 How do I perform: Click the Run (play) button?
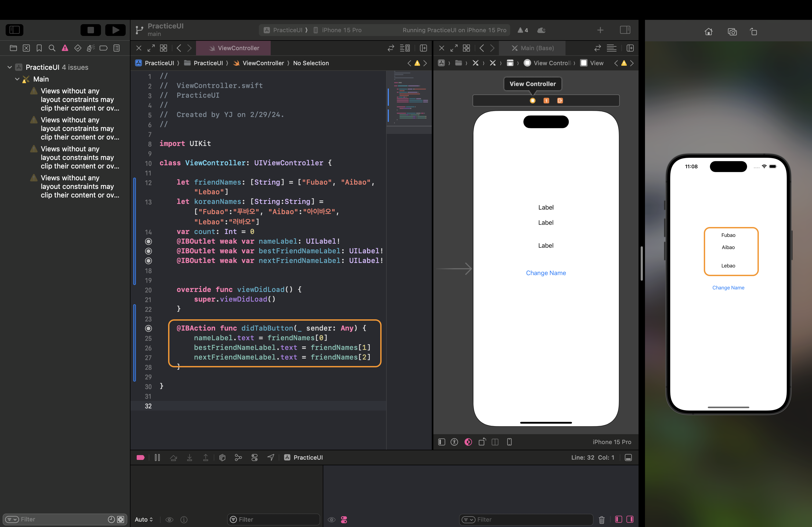(x=115, y=30)
